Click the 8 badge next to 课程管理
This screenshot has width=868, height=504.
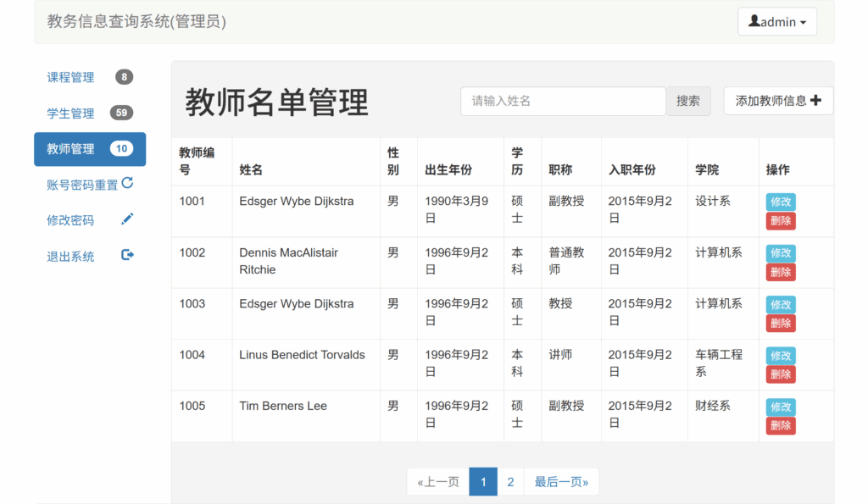(x=124, y=77)
